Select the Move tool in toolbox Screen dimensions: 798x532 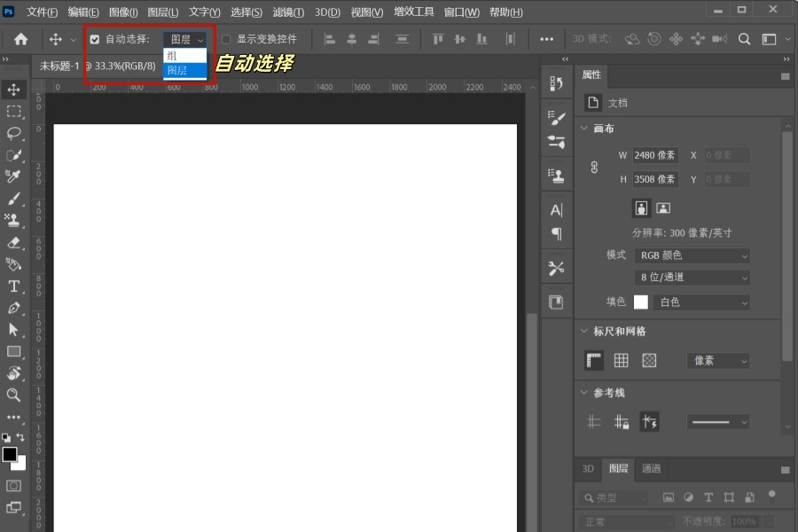pos(13,90)
